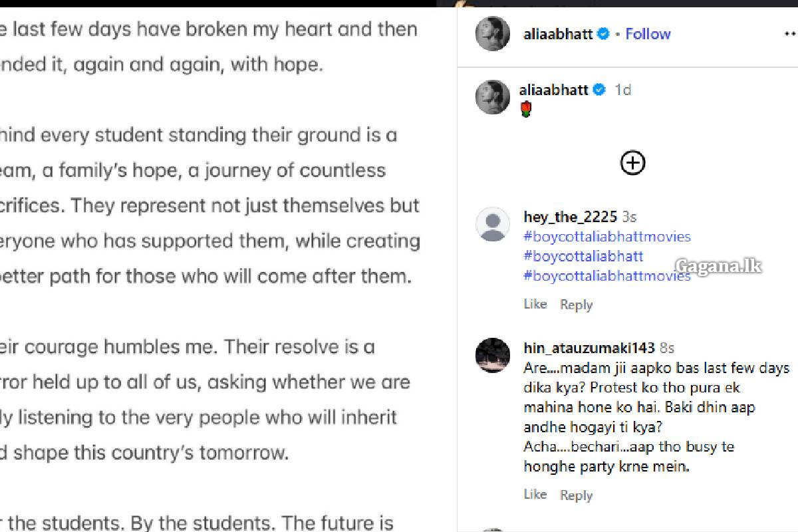Open hey_the_2225 profile username
The height and width of the screenshot is (532, 798).
point(571,217)
